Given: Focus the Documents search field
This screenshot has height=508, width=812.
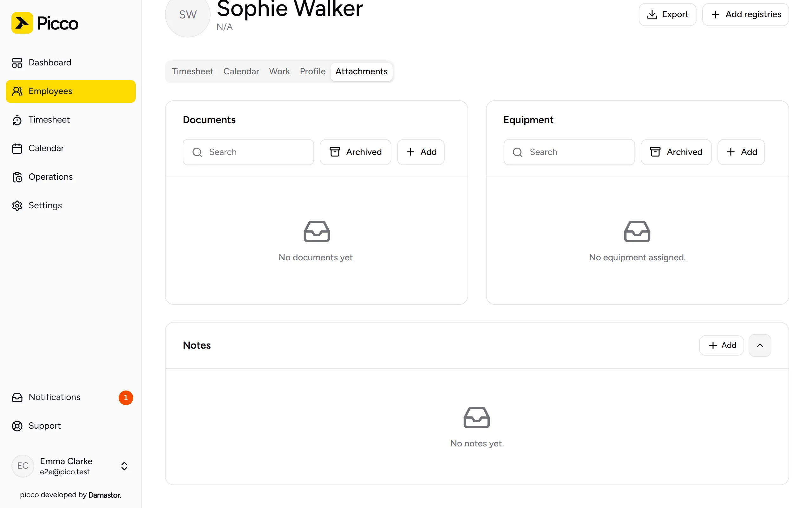Looking at the screenshot, I should pos(248,152).
